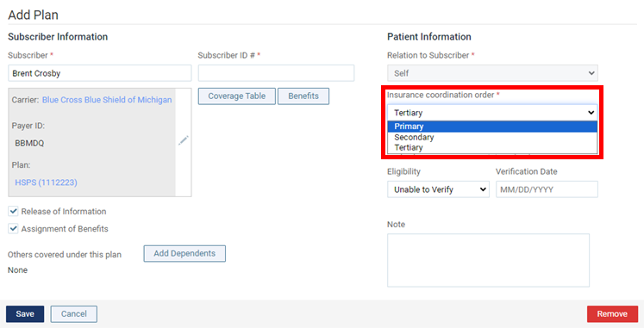Screen dimensions: 644x328
Task: Open the HSPS (1112223) plan link
Action: [x=46, y=183]
